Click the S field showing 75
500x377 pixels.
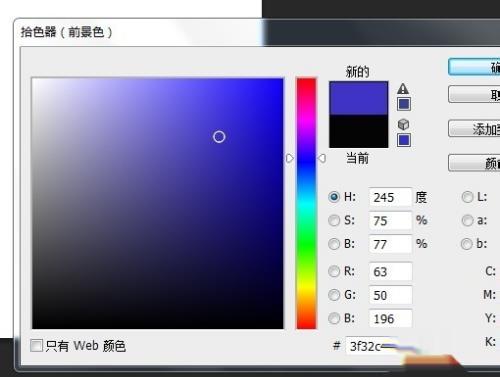(390, 221)
